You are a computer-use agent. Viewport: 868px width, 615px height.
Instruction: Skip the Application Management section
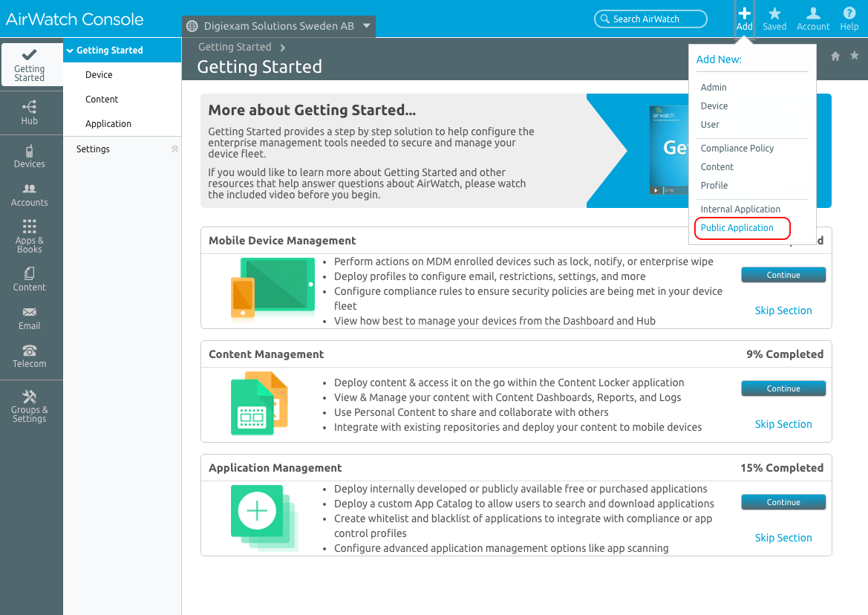pos(783,538)
